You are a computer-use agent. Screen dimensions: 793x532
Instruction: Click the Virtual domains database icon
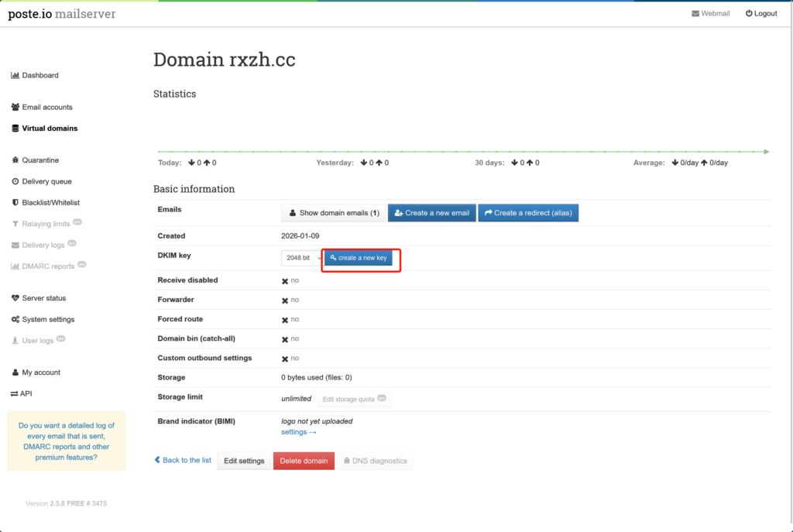pos(15,129)
